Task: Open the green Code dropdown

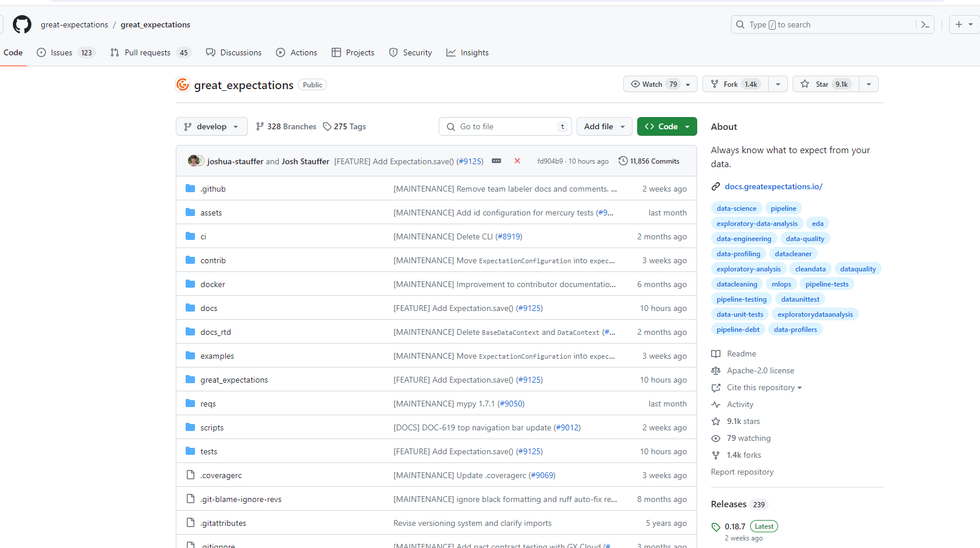Action: (667, 126)
